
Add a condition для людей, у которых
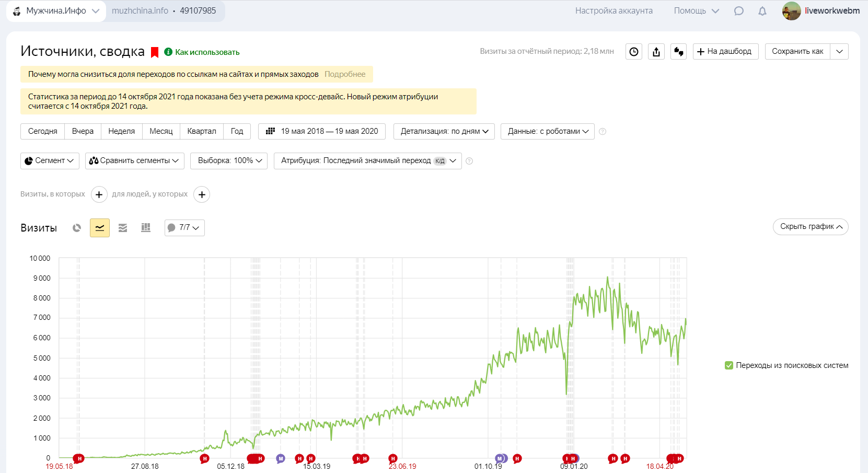pyautogui.click(x=202, y=194)
